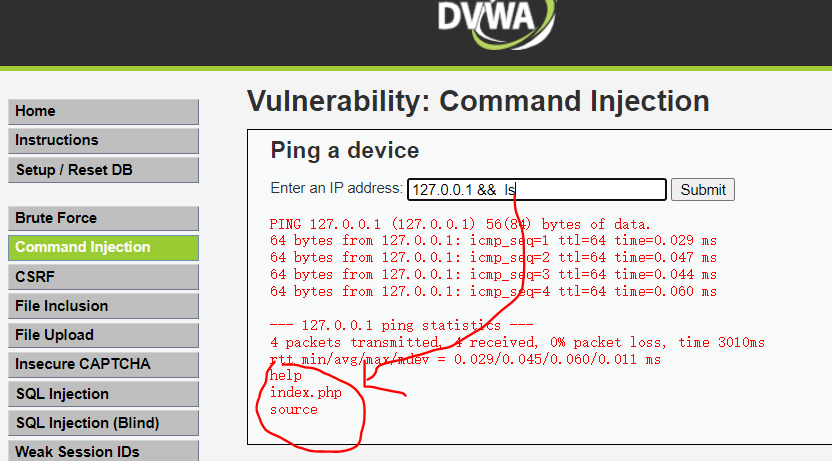This screenshot has width=832, height=461.
Task: Select Brute Force vulnerability page
Action: 103,218
